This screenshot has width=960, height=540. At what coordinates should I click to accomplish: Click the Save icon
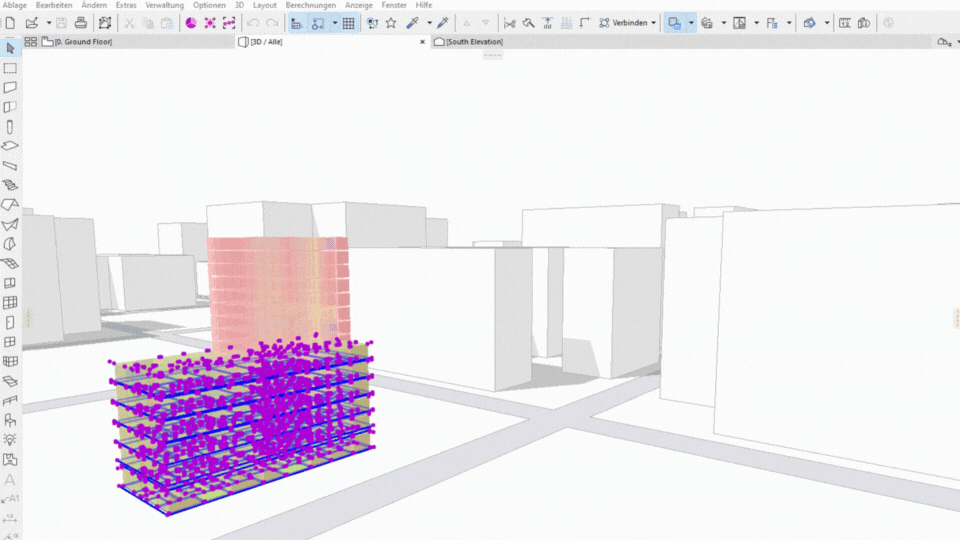tap(61, 23)
